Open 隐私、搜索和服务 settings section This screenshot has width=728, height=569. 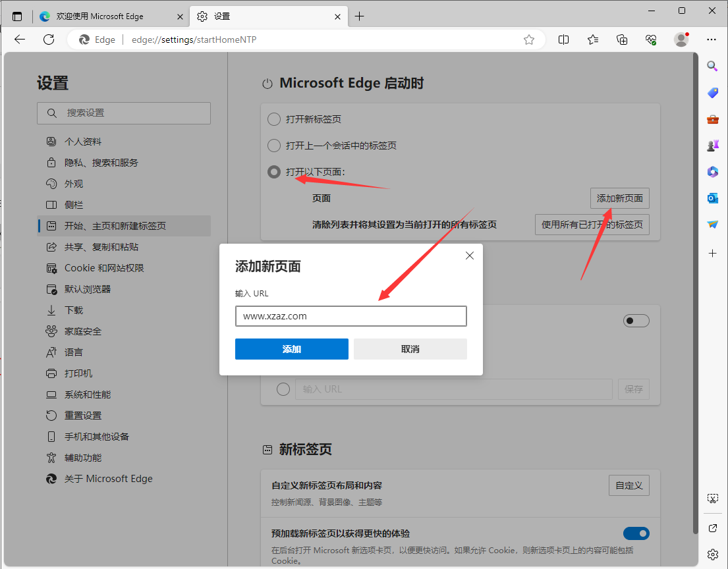(123, 163)
